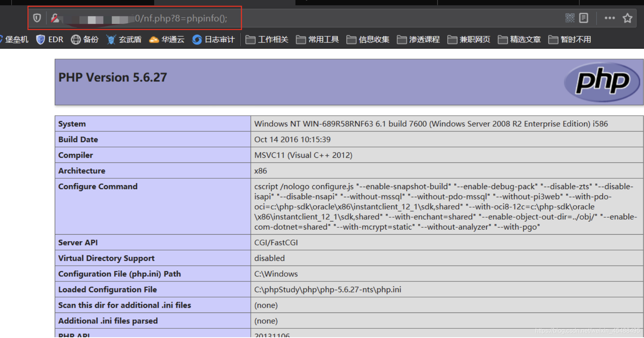Open the 日志审计 bookmark
The image size is (644, 338).
(213, 39)
